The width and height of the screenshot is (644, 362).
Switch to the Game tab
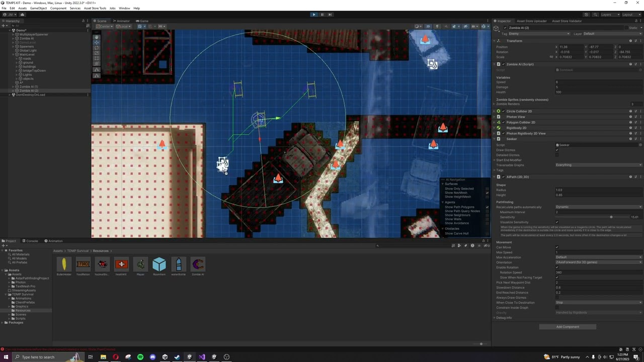pyautogui.click(x=143, y=21)
